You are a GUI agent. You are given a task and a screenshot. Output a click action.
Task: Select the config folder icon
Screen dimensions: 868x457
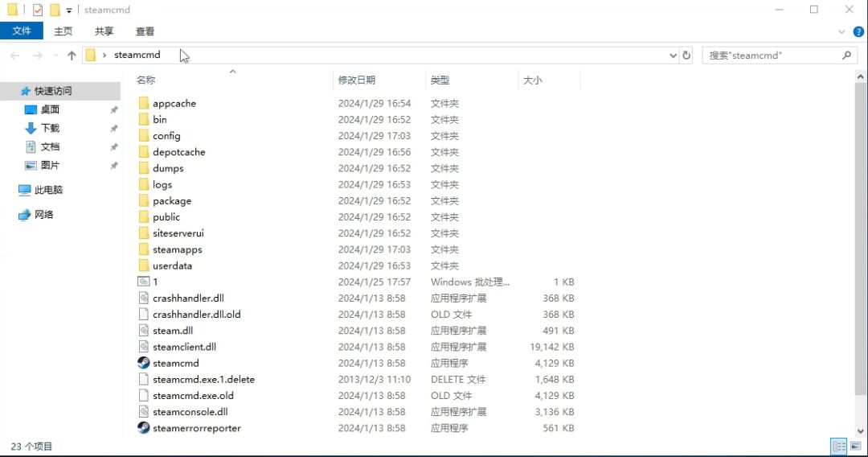144,136
